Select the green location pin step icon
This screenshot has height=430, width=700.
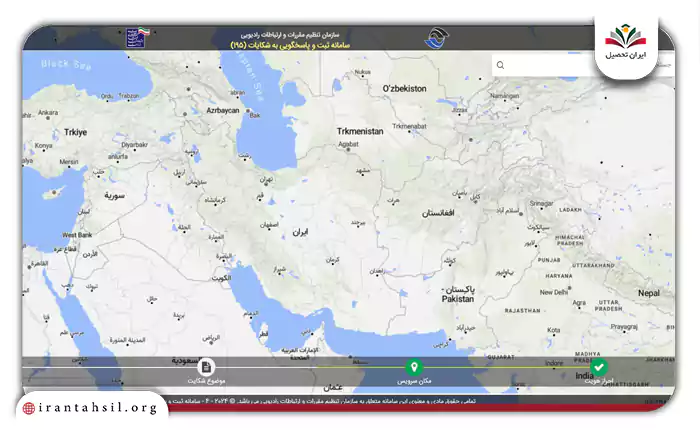[x=414, y=367]
